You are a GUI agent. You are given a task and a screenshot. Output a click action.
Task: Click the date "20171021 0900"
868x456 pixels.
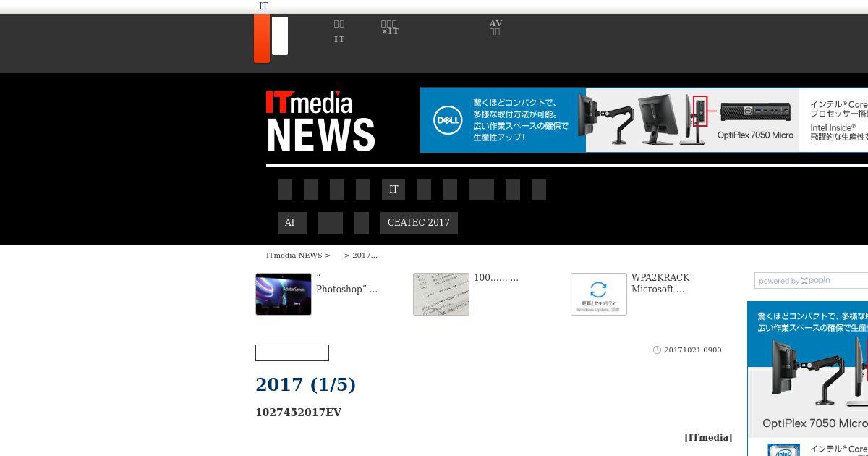click(693, 350)
